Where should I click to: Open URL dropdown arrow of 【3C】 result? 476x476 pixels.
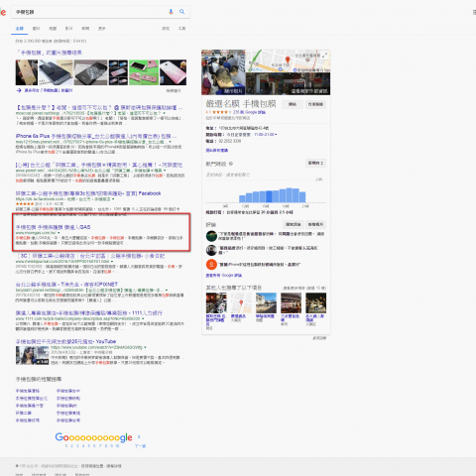click(x=112, y=262)
